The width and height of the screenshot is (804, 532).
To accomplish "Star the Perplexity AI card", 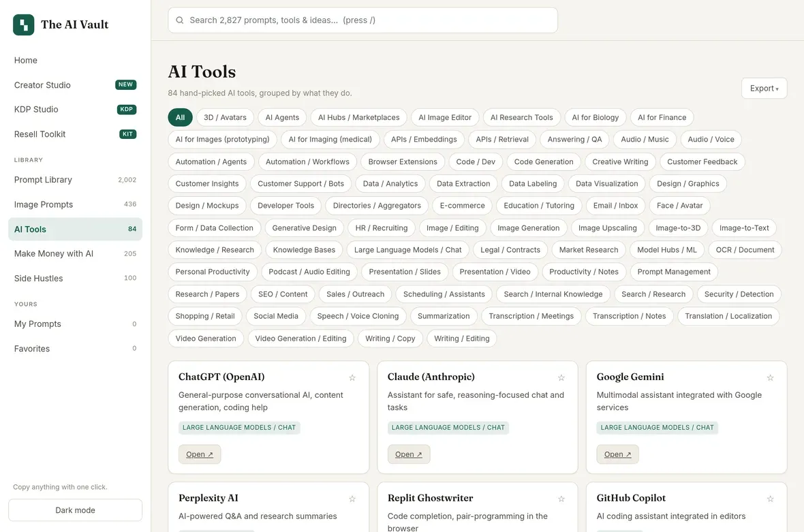I will [x=352, y=499].
